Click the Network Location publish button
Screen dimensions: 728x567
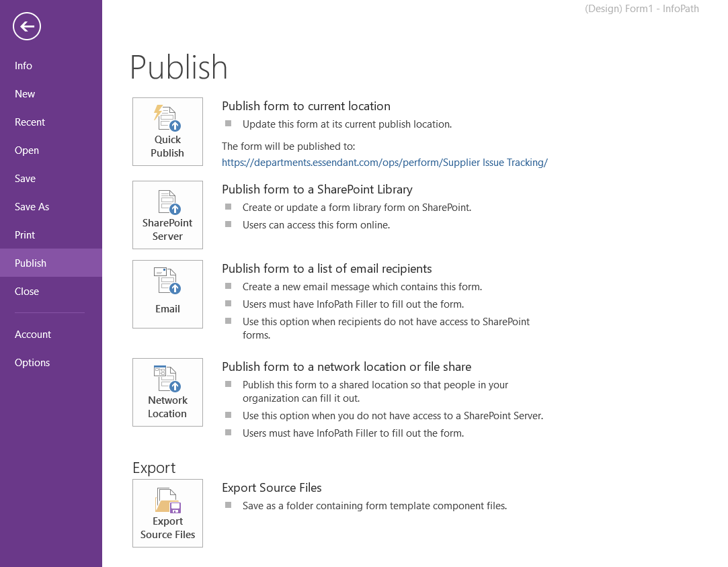pos(167,392)
